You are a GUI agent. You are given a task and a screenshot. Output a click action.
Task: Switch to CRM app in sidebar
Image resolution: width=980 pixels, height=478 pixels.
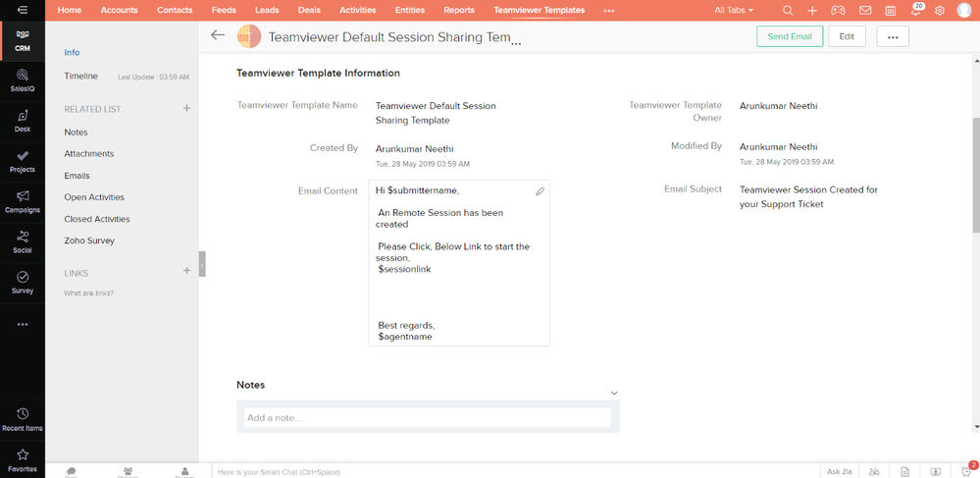pos(23,40)
